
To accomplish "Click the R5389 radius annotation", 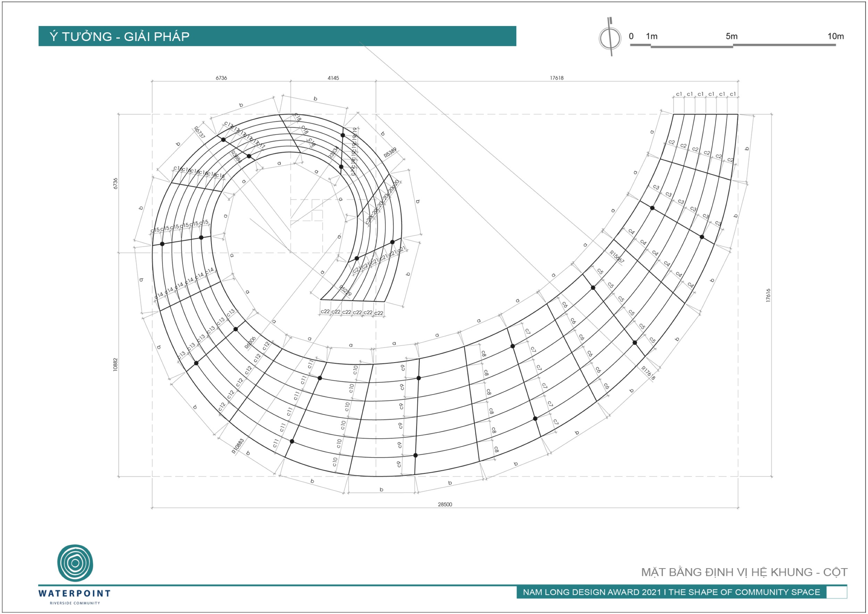I will coord(390,153).
